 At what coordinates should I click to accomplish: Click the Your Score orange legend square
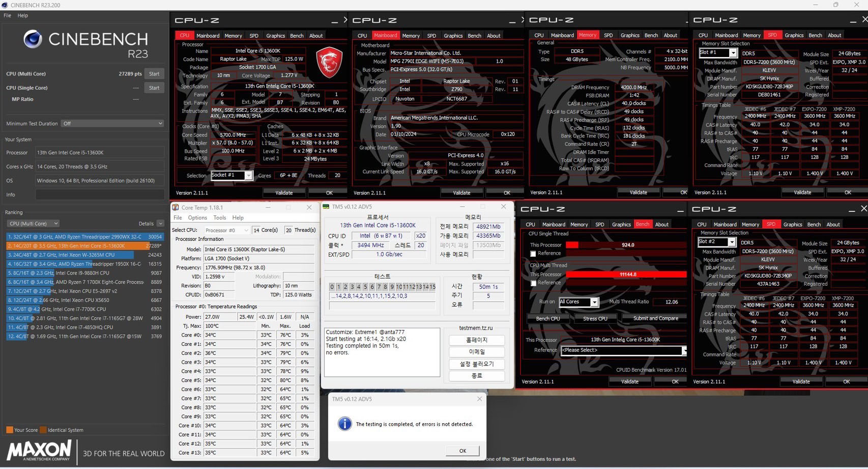pyautogui.click(x=9, y=430)
